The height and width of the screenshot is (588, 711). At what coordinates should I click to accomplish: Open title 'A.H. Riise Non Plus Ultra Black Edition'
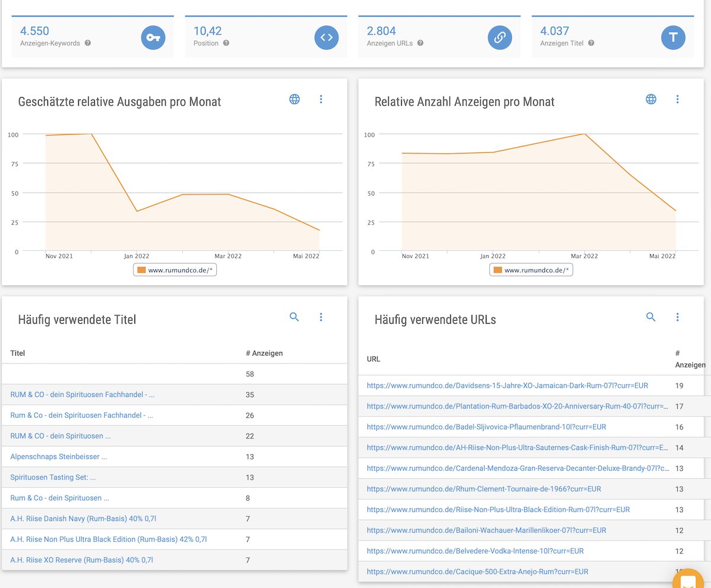(108, 540)
